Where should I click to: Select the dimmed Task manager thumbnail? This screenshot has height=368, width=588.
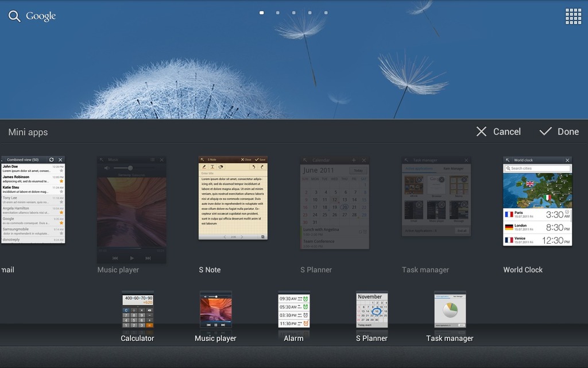point(436,197)
